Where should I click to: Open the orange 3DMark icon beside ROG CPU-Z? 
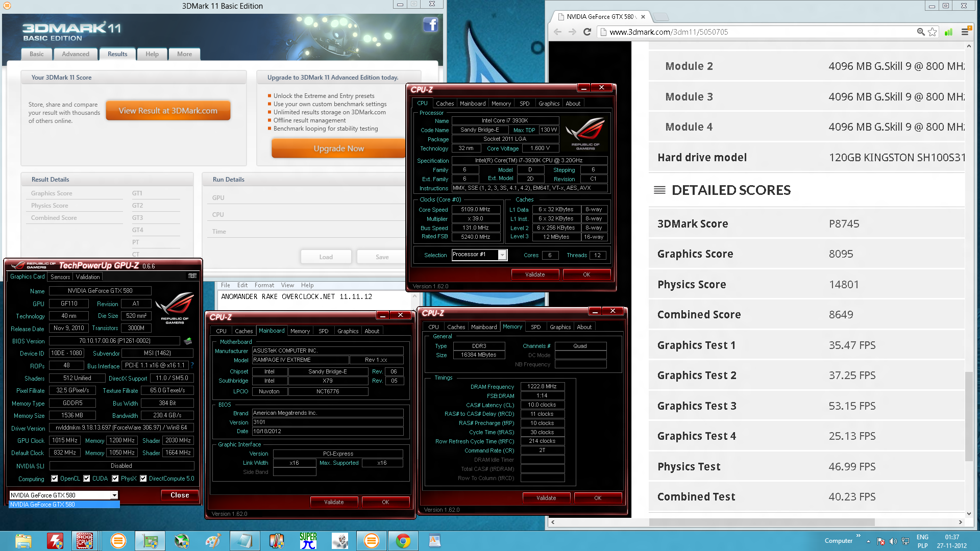point(118,541)
